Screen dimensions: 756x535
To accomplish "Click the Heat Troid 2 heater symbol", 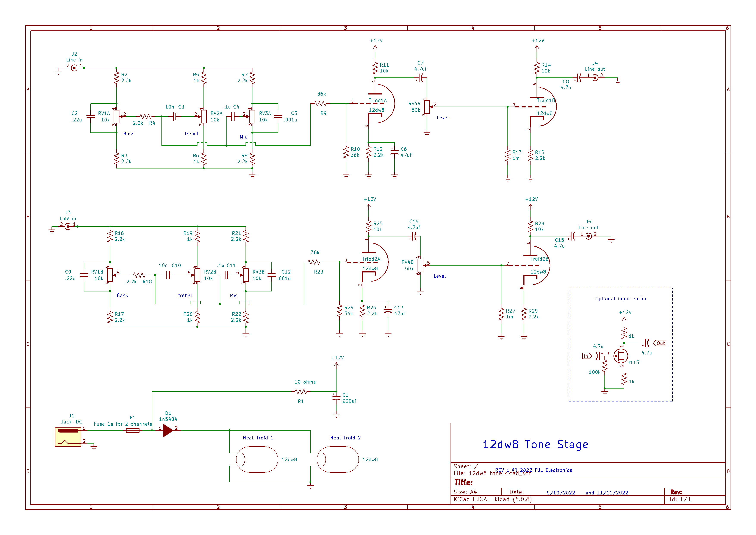I will (x=338, y=459).
